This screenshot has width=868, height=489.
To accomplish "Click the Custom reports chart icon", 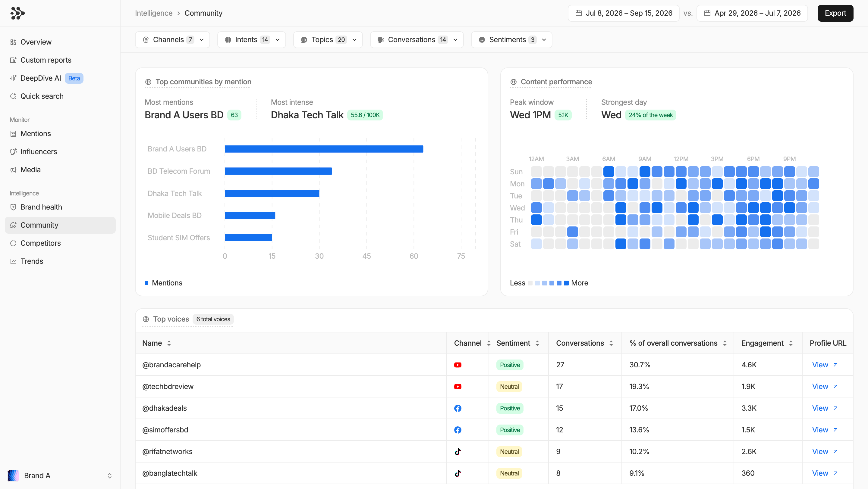I will (13, 60).
